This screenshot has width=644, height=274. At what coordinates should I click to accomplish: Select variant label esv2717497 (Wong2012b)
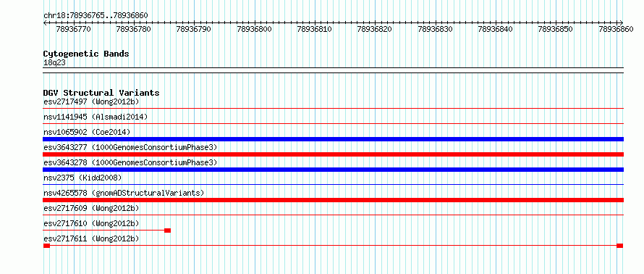[x=91, y=101]
